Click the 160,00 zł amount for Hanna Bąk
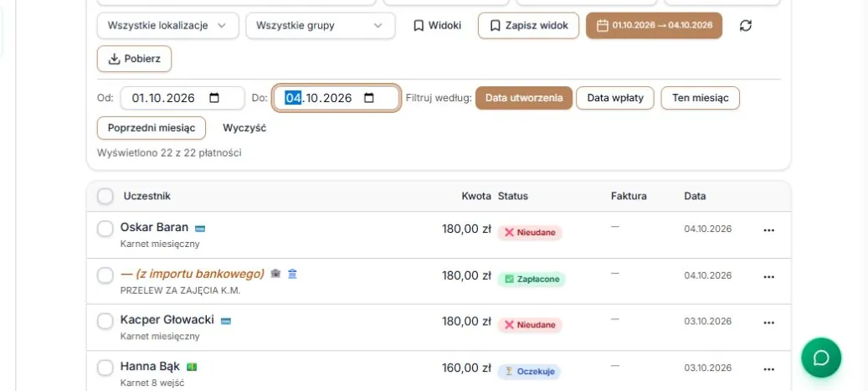 pyautogui.click(x=466, y=368)
